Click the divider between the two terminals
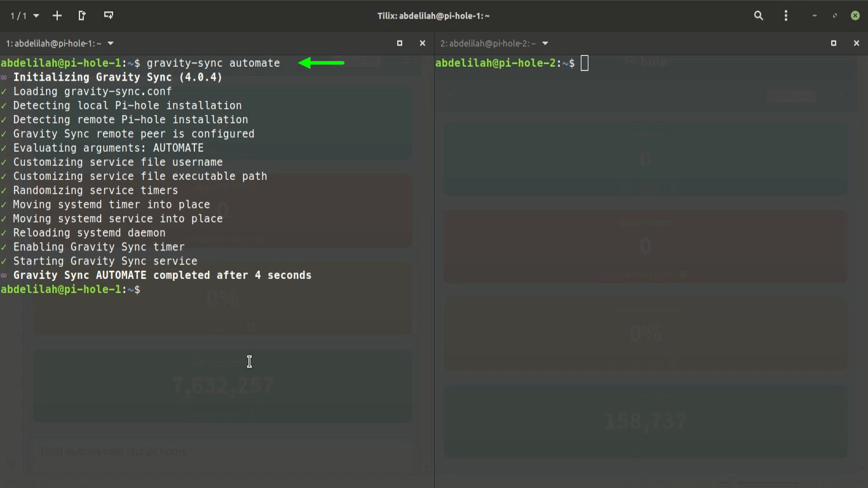 [x=434, y=254]
